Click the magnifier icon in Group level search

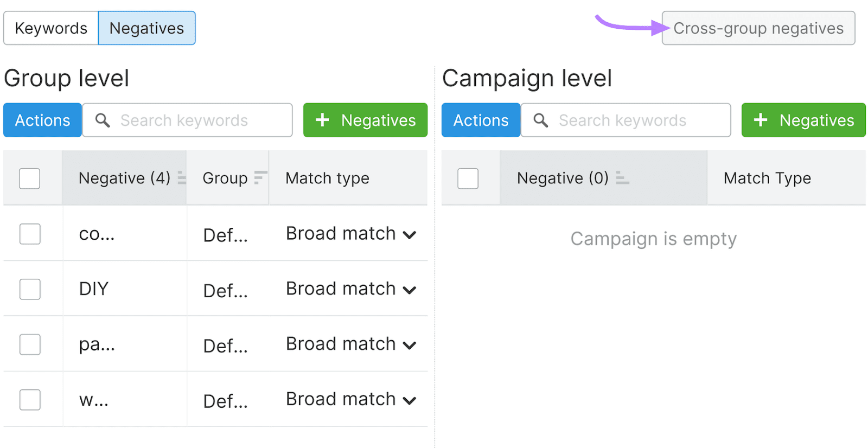tap(102, 120)
